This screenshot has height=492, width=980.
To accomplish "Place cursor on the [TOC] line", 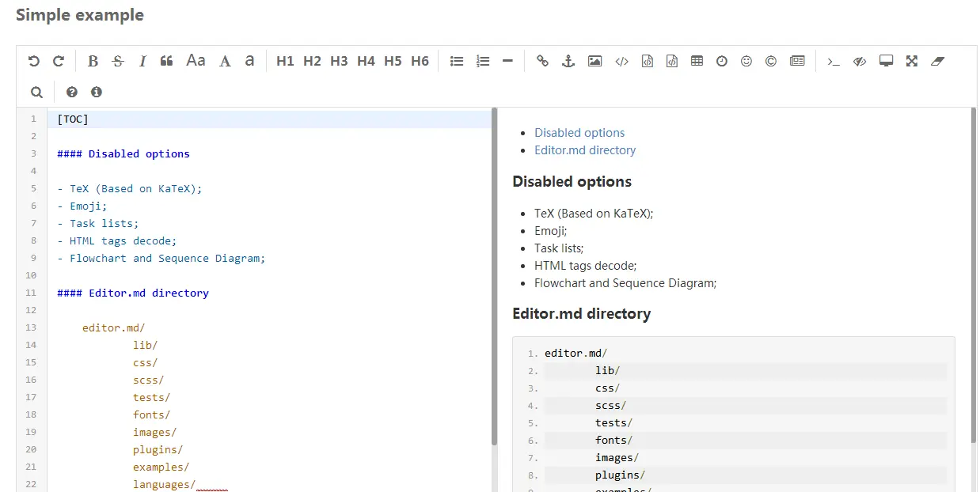I will pyautogui.click(x=269, y=119).
